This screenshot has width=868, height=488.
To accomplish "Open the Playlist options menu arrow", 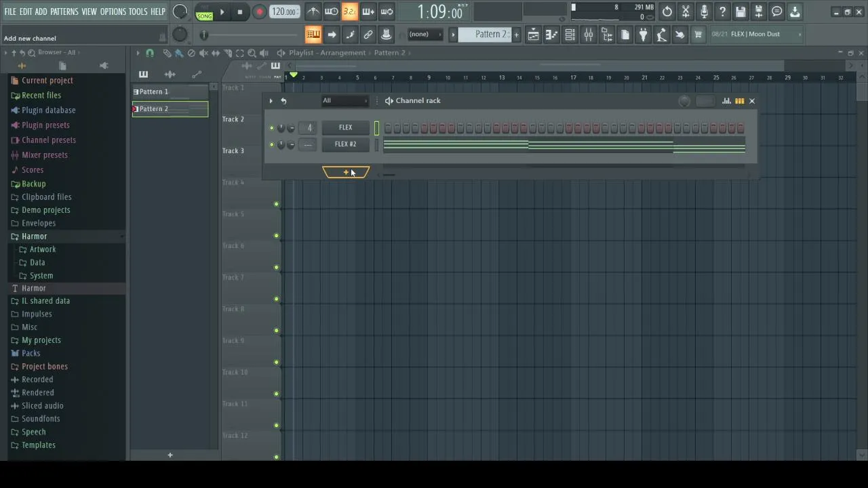I will pyautogui.click(x=138, y=53).
